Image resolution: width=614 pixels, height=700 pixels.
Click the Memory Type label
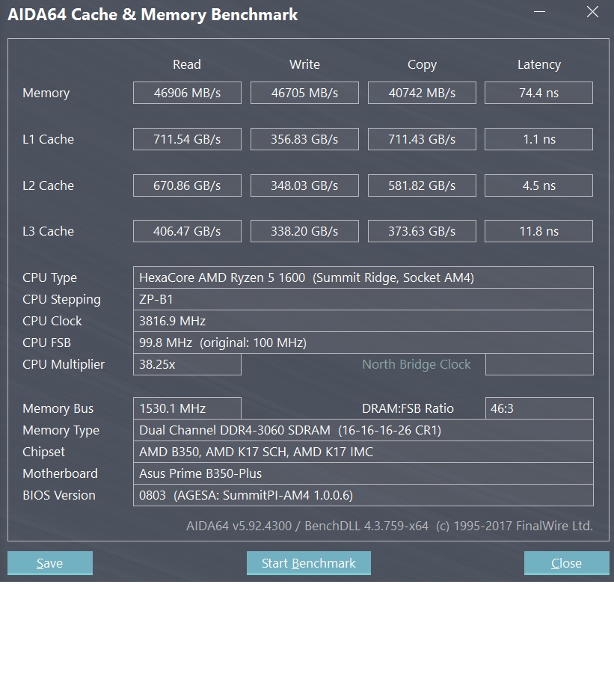click(61, 431)
